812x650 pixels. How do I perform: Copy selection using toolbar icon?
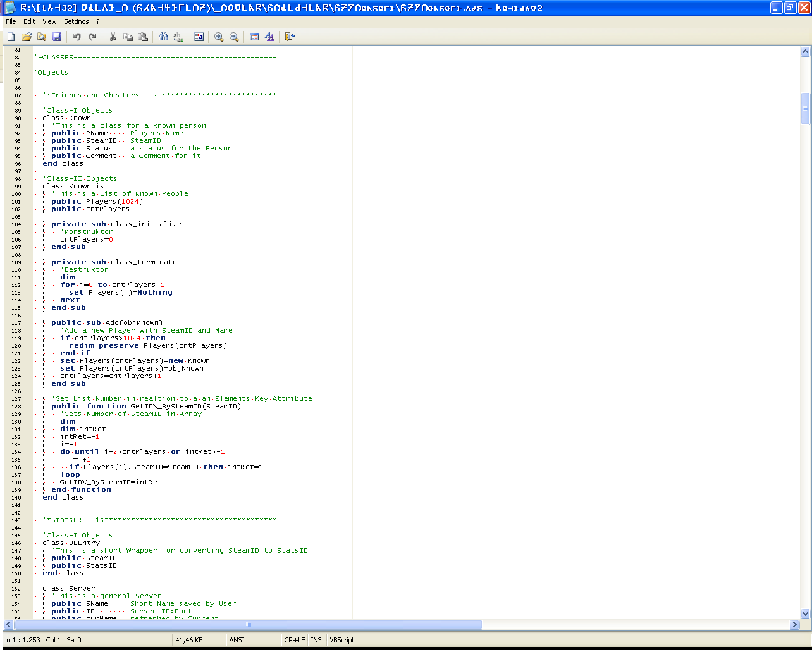click(128, 37)
